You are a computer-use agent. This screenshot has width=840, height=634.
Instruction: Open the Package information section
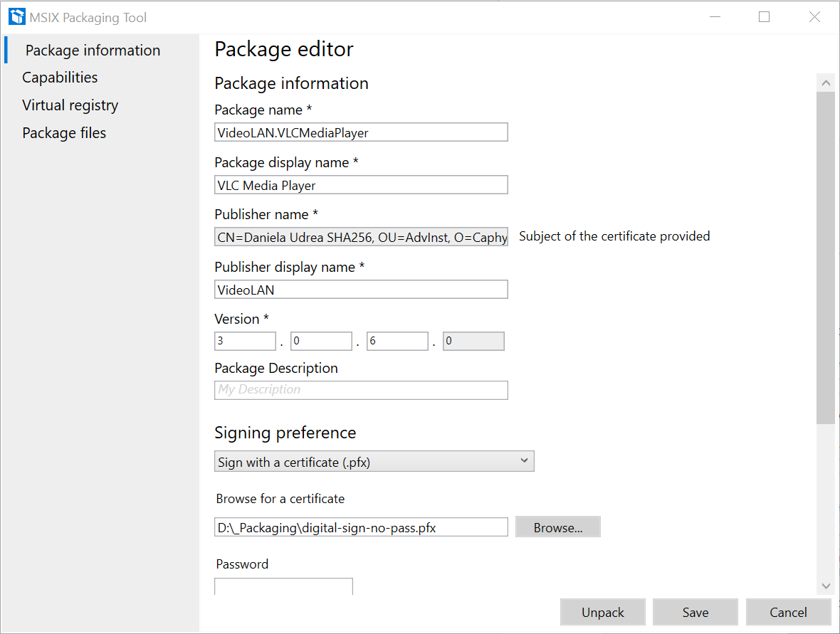point(93,50)
